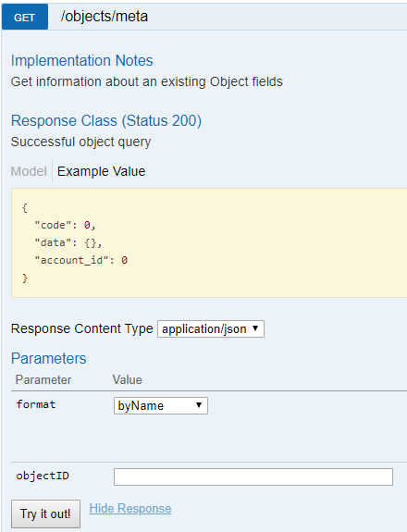Switch to the Model tab
Screen dimensions: 407x532
[29, 171]
